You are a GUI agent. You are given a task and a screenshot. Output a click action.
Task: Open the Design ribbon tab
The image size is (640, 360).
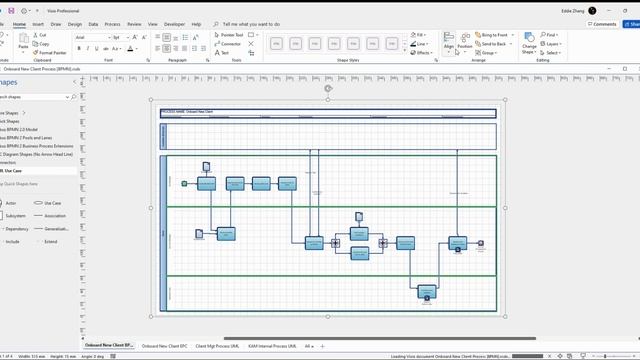pos(75,24)
